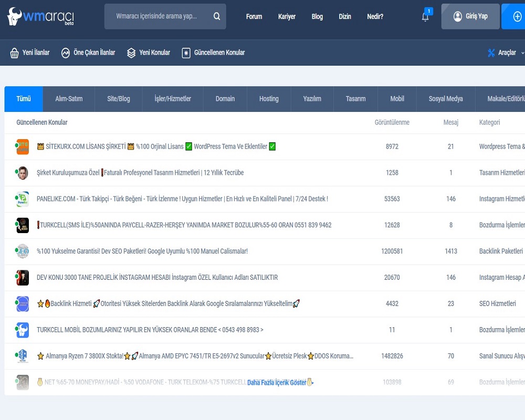Open the Sanal Sunucu category link
The height and width of the screenshot is (420, 525).
click(x=502, y=356)
